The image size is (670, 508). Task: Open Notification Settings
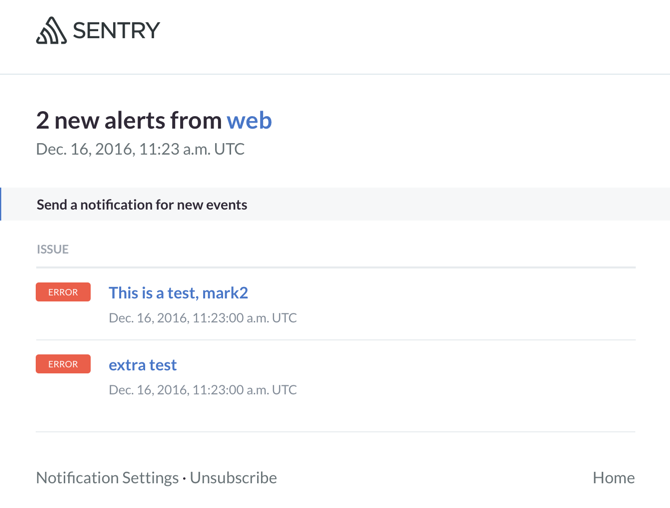point(107,478)
